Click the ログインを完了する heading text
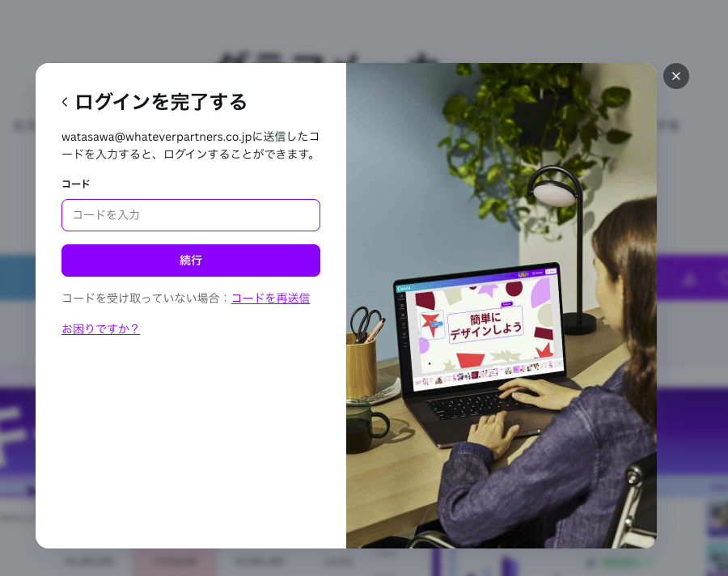This screenshot has height=576, width=728. pos(160,102)
